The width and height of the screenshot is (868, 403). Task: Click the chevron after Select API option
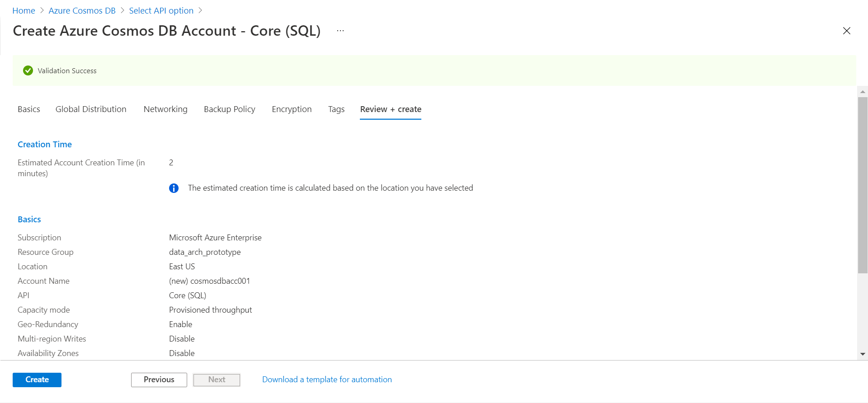coord(200,10)
